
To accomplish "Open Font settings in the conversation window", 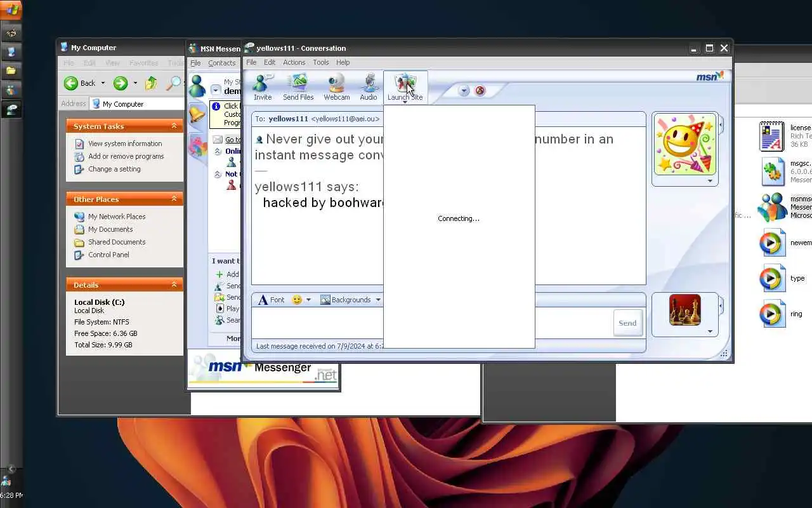I will click(271, 300).
